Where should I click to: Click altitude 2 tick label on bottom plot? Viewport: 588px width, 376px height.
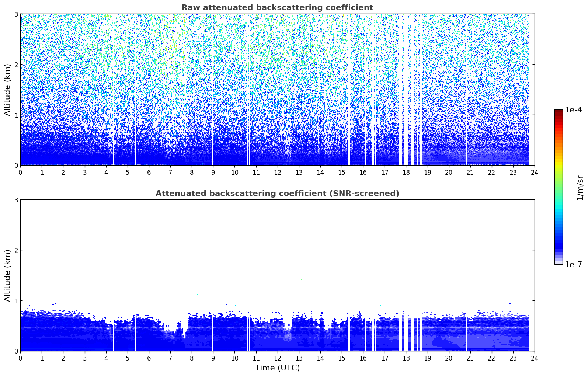tap(16, 250)
